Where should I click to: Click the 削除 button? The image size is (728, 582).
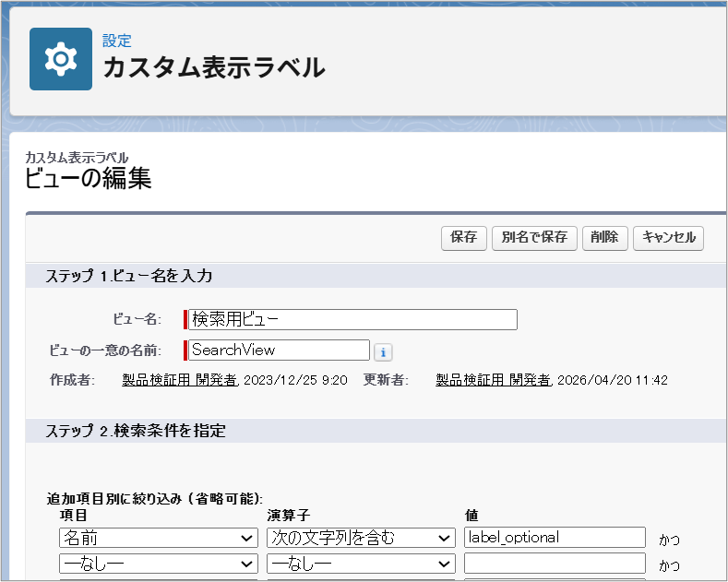click(x=604, y=238)
